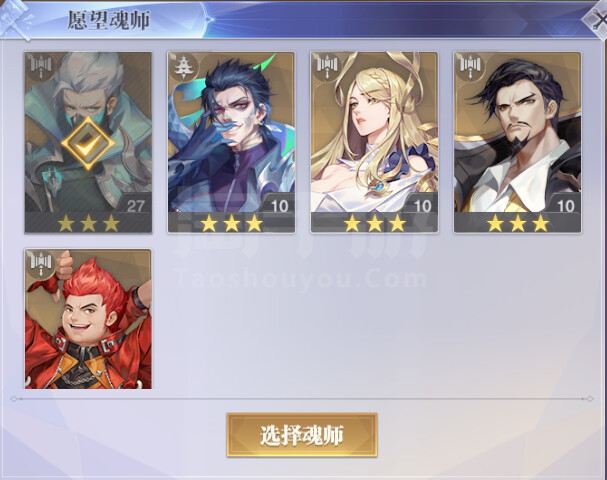Image resolution: width=607 pixels, height=480 pixels.
Task: Click three-star rating under blue-haired card
Action: point(231,223)
